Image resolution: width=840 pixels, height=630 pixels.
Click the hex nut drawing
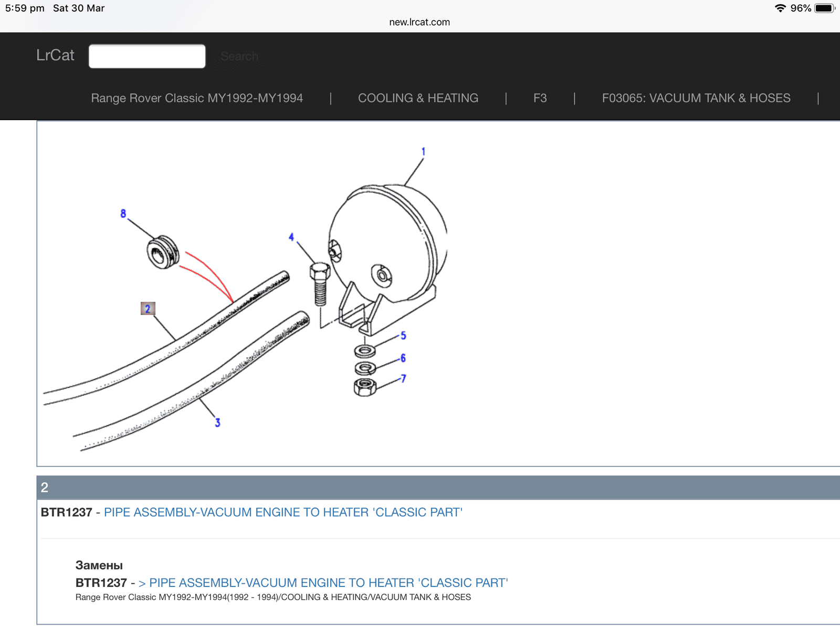tap(365, 387)
